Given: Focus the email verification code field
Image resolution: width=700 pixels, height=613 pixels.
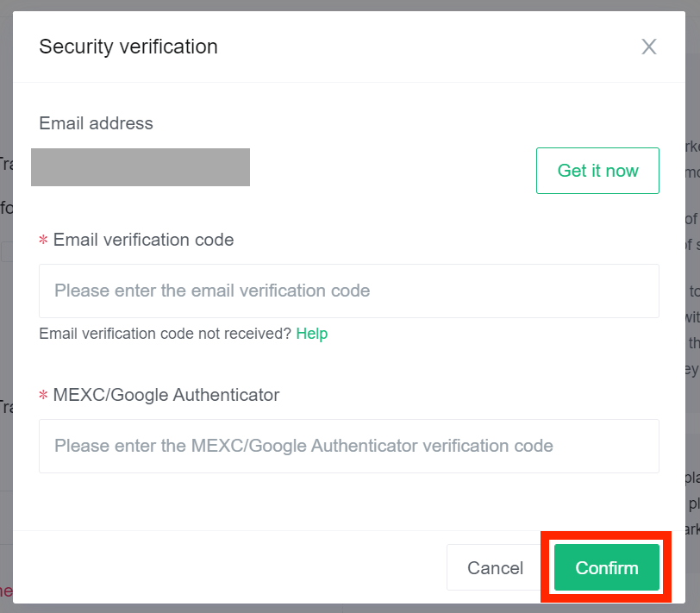Looking at the screenshot, I should pyautogui.click(x=348, y=291).
